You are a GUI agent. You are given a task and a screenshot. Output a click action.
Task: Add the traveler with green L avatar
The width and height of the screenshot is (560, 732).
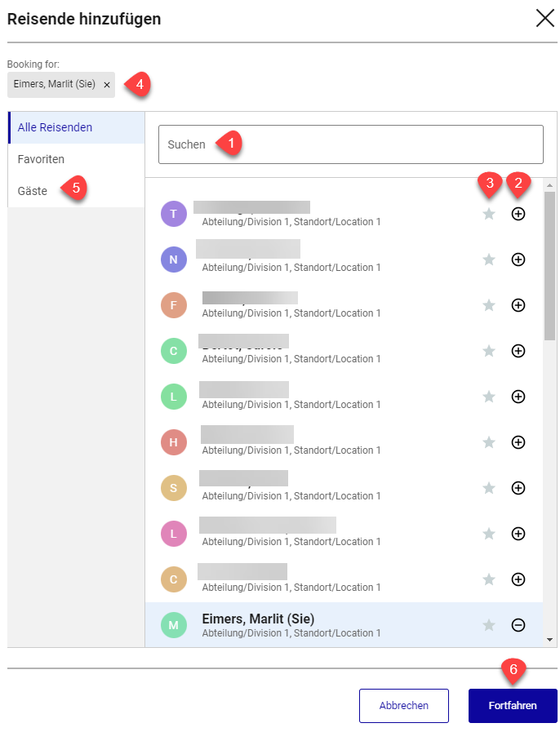pos(518,397)
